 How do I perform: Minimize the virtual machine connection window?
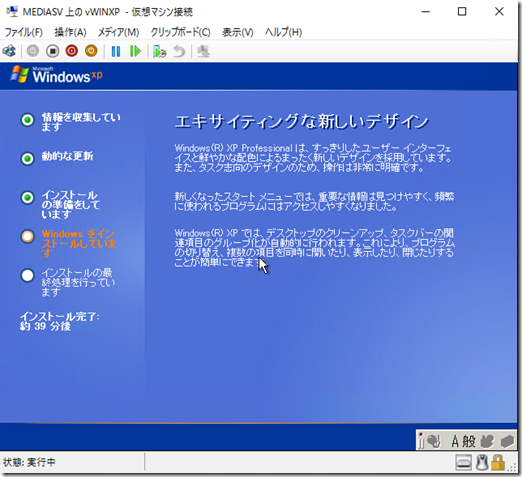click(x=425, y=12)
